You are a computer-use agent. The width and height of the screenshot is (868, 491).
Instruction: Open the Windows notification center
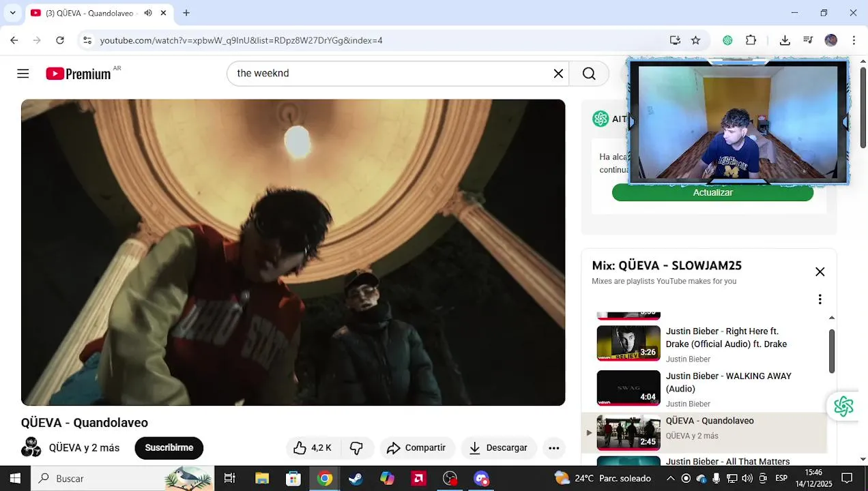(847, 479)
